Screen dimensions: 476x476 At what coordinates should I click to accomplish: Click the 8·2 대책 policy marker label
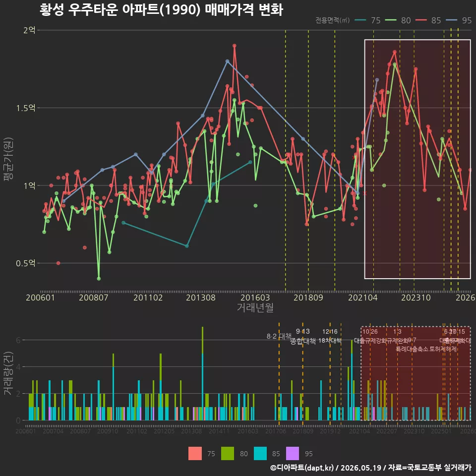click(x=279, y=336)
